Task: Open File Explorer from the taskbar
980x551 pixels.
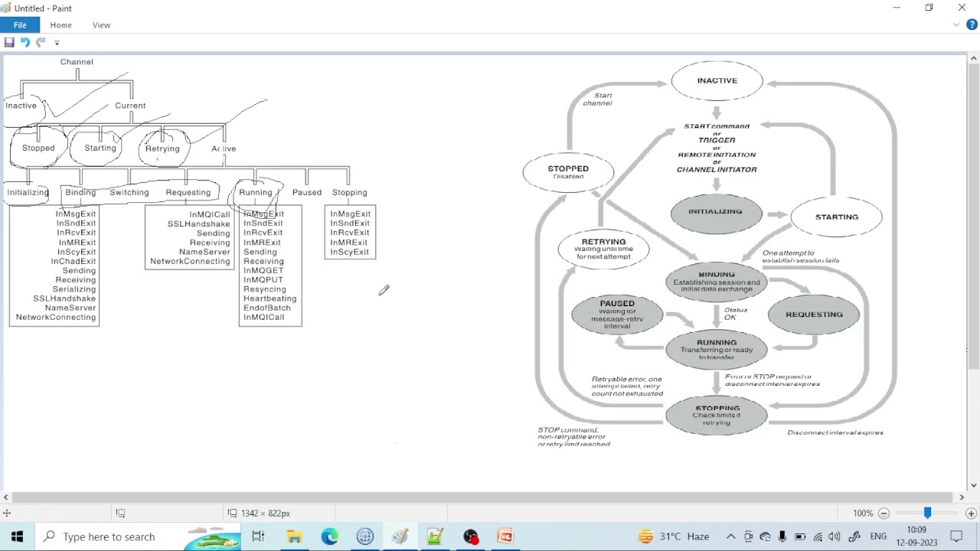Action: point(294,536)
